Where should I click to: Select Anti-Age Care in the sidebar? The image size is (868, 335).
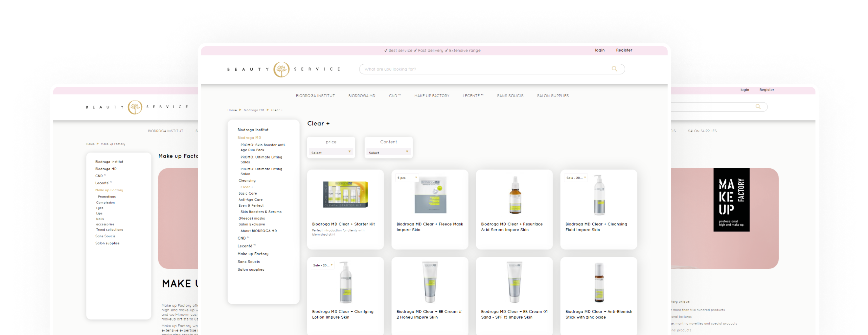[250, 199]
